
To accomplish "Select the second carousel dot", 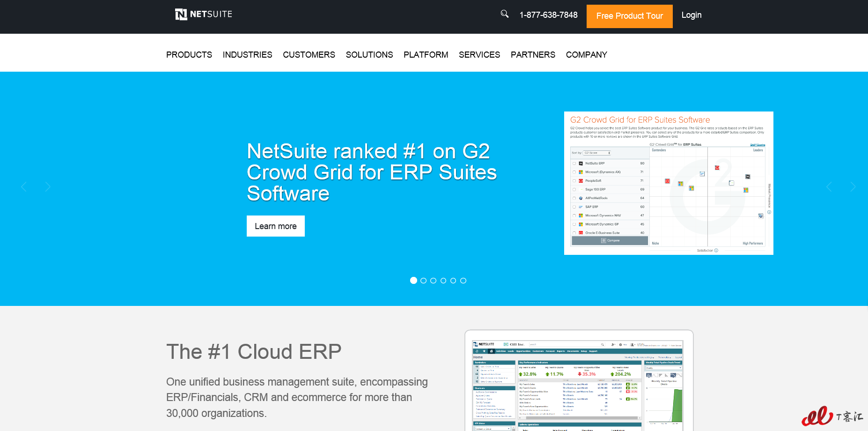I will coord(423,281).
